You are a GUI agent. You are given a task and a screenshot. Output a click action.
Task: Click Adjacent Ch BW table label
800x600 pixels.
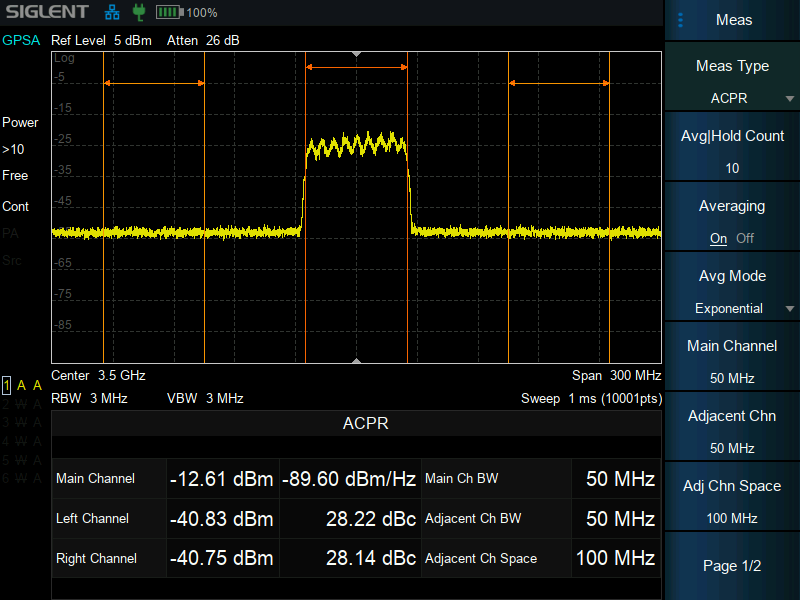click(473, 518)
